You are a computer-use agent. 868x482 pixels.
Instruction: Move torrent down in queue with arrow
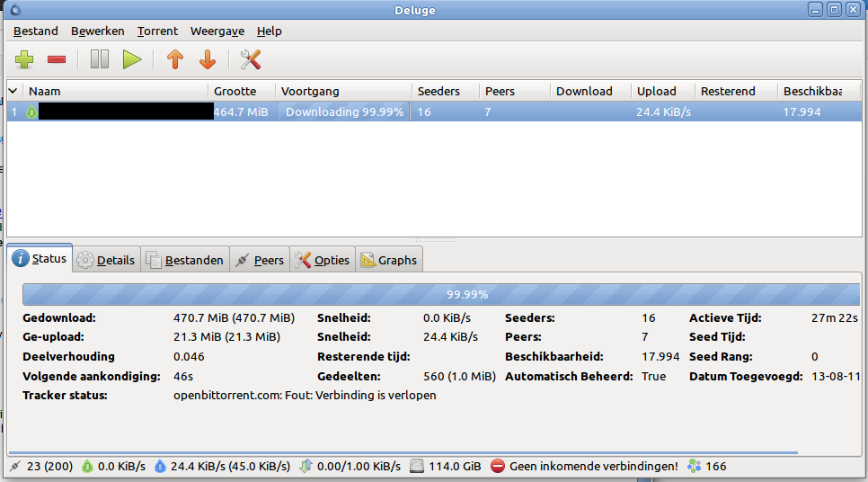click(x=208, y=59)
